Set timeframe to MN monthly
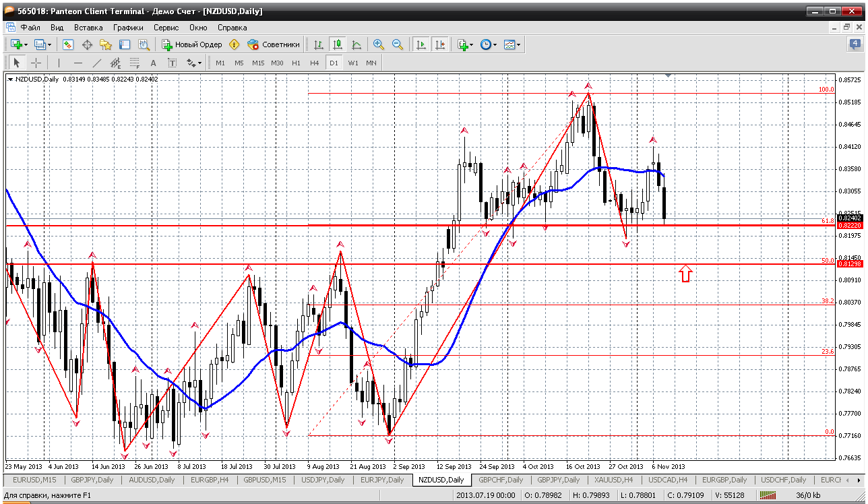Screen dimensions: 868x504 pos(371,63)
